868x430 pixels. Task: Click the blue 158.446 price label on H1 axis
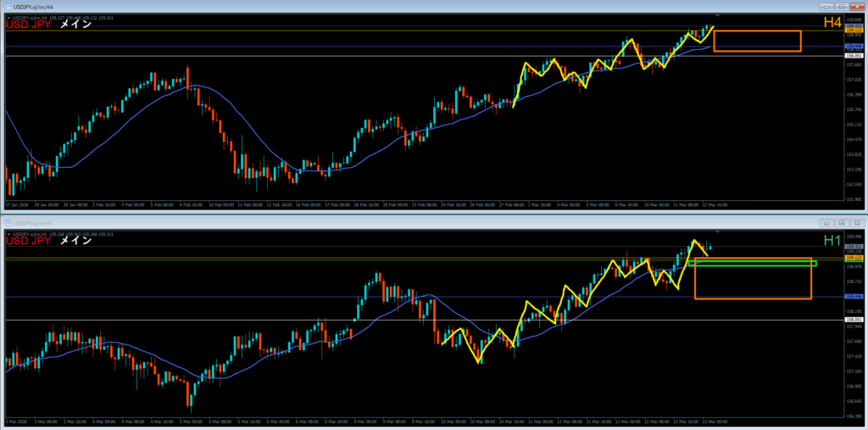point(854,296)
